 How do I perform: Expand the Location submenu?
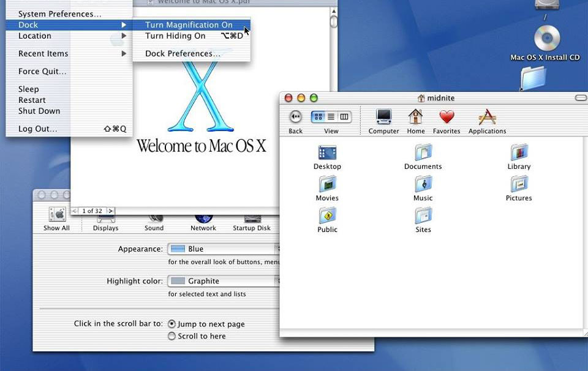[69, 36]
